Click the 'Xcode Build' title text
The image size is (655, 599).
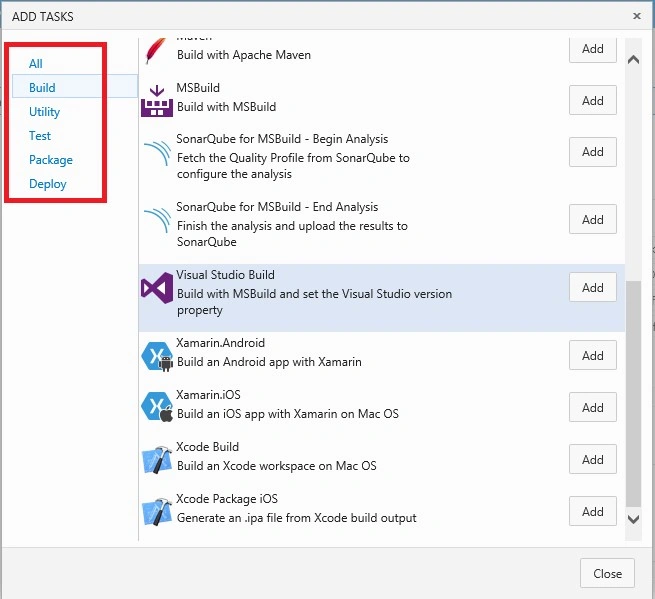pyautogui.click(x=207, y=447)
